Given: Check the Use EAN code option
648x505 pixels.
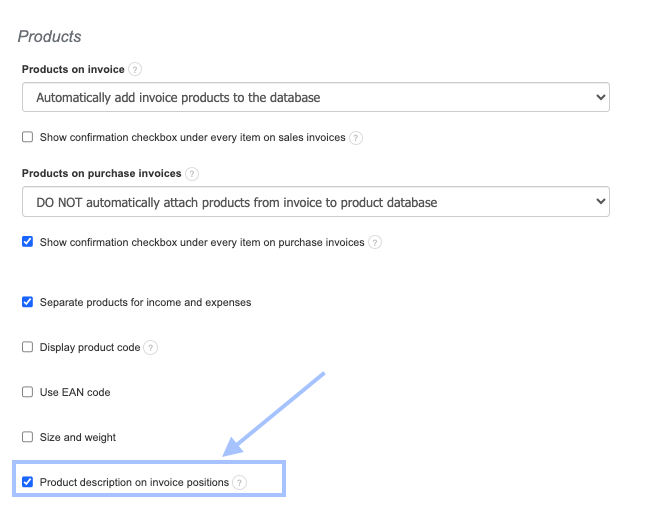Looking at the screenshot, I should click(x=28, y=392).
